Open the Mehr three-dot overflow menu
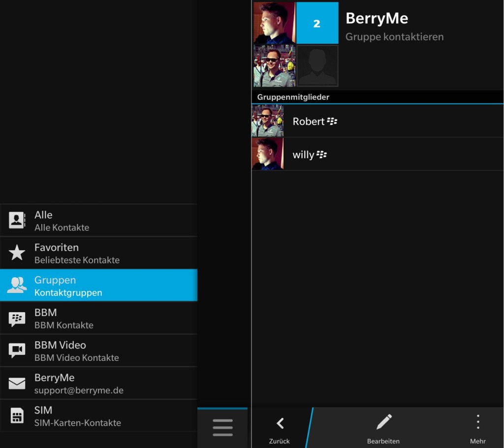504x448 pixels. tap(478, 422)
